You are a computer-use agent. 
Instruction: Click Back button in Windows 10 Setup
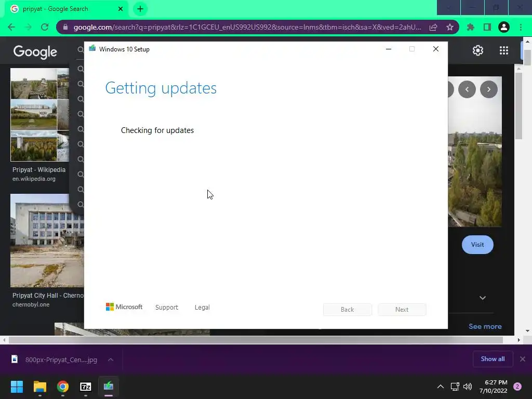click(x=348, y=310)
